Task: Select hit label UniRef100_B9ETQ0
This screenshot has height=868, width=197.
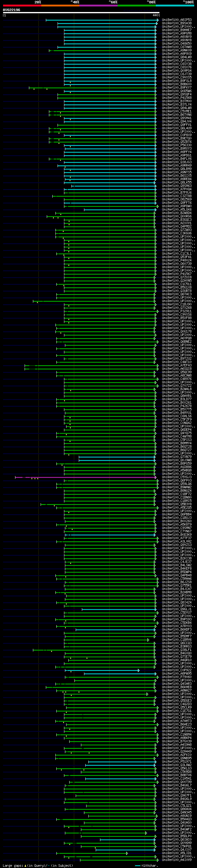Action: pyautogui.click(x=177, y=139)
